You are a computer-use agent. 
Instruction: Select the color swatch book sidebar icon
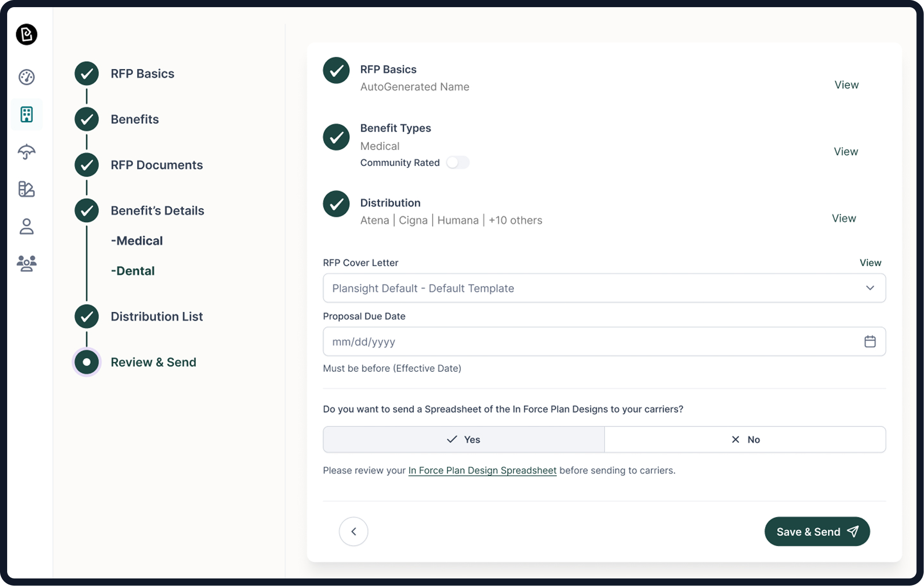(27, 189)
